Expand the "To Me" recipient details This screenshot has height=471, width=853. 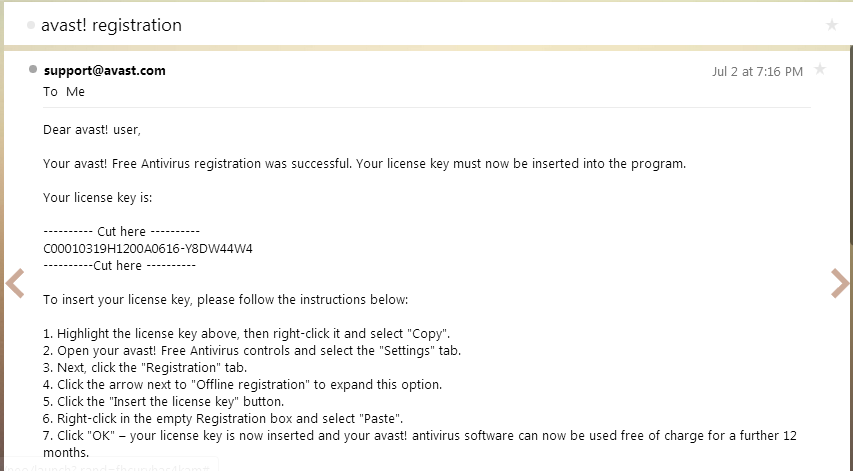64,91
